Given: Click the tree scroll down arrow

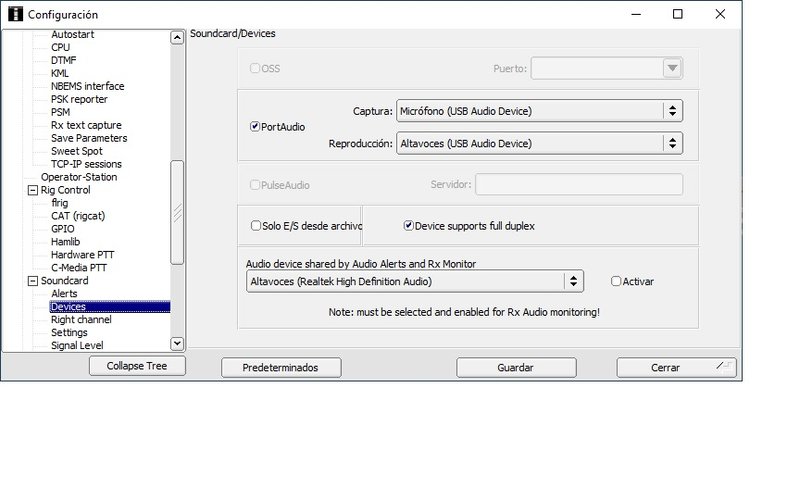Looking at the screenshot, I should click(177, 343).
